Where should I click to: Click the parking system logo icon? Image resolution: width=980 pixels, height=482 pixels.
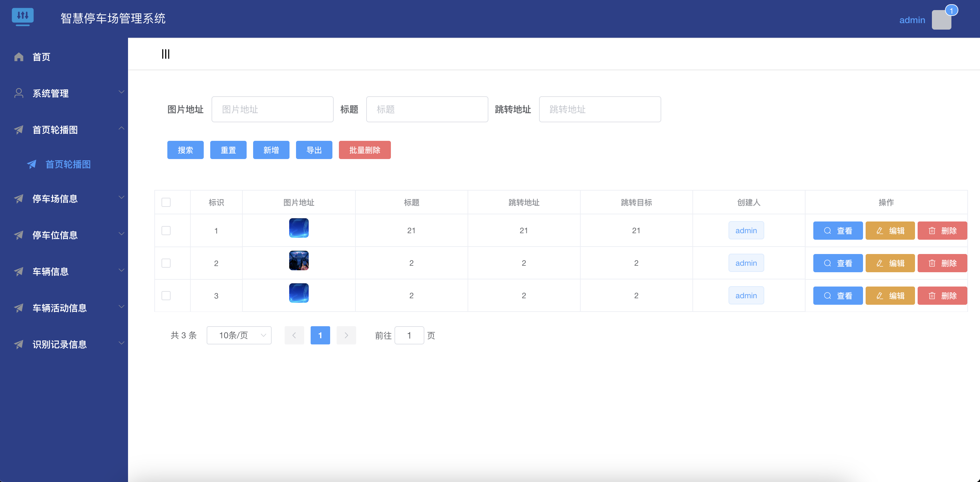[23, 17]
